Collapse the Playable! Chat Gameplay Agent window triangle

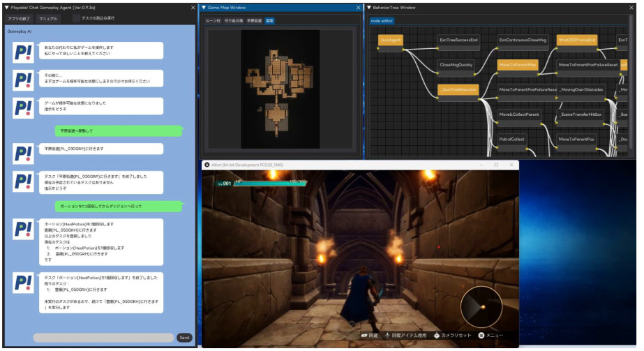pyautogui.click(x=6, y=8)
